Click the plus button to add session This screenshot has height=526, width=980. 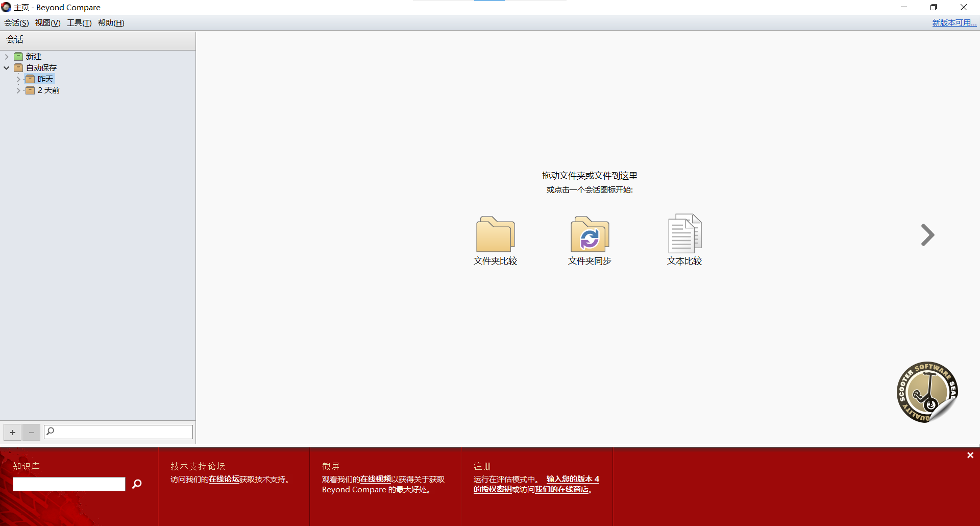point(13,433)
